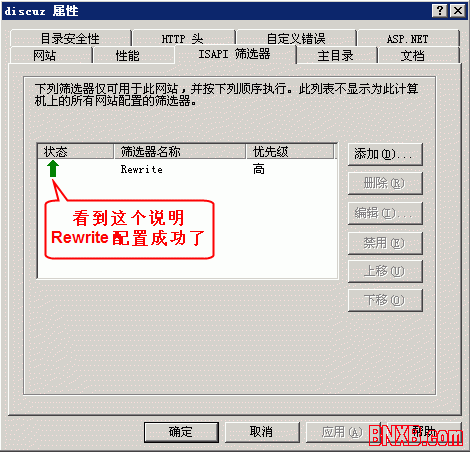Open the 性能 tab
This screenshot has width=470, height=452.
coord(133,55)
